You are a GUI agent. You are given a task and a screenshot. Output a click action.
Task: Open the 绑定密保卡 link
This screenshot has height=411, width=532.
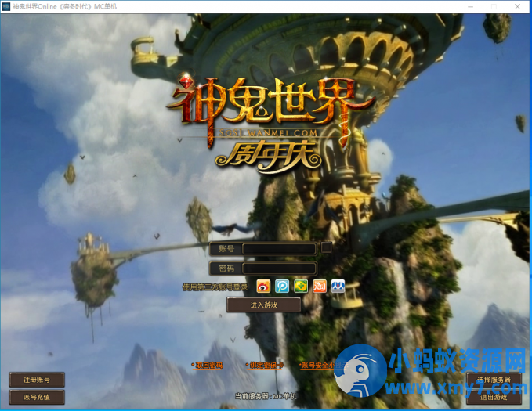265,366
